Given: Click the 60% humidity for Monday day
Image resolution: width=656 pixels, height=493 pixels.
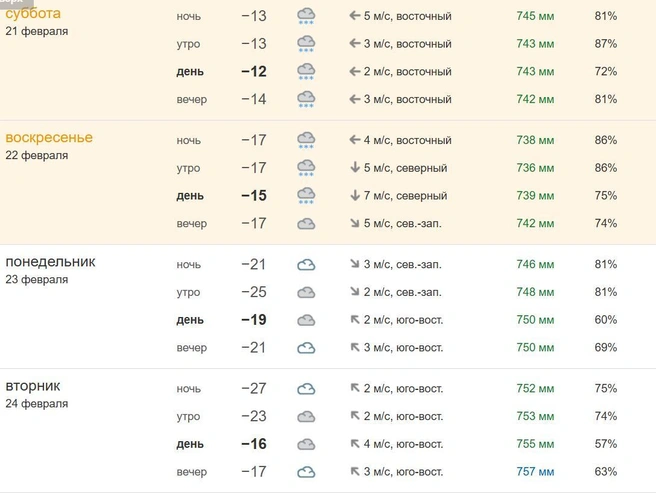Looking at the screenshot, I should point(605,320).
